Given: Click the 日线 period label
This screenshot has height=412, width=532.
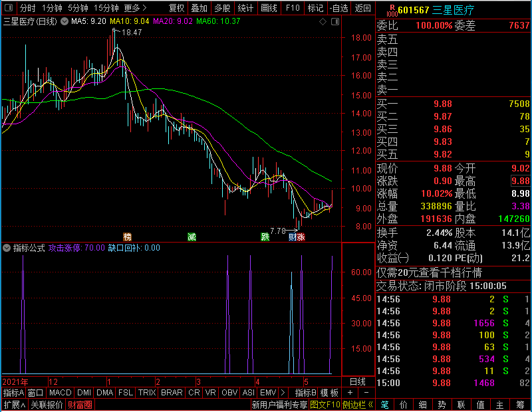Looking at the screenshot, I should pyautogui.click(x=358, y=382).
